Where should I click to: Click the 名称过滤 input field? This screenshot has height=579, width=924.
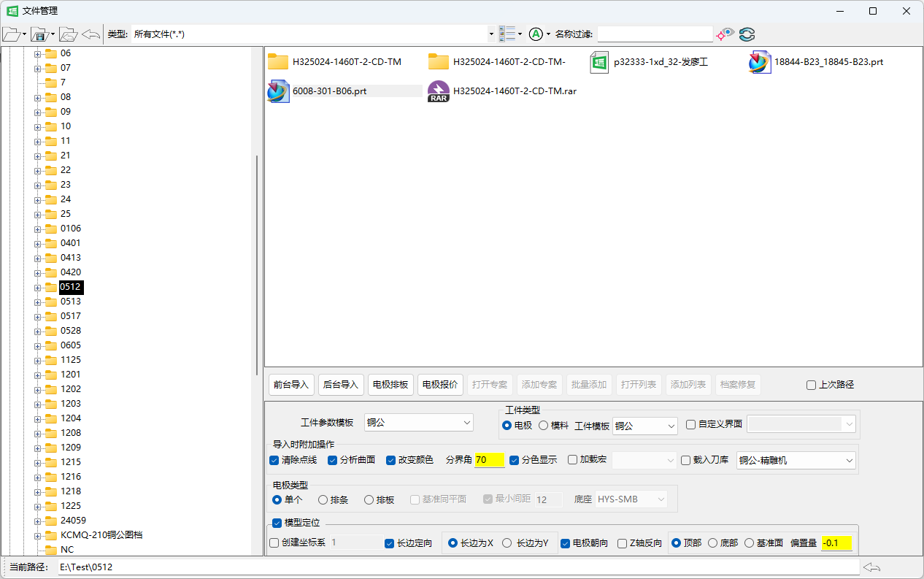(655, 34)
